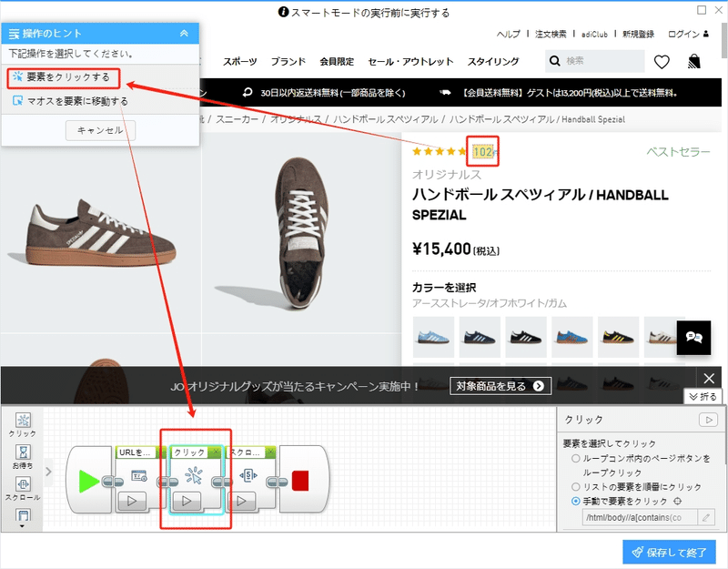This screenshot has width=728, height=569.
Task: Select マウスを要素に移動する option
Action: click(71, 101)
